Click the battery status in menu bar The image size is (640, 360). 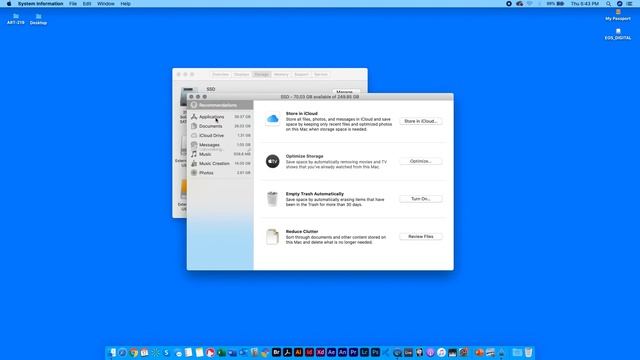click(556, 4)
